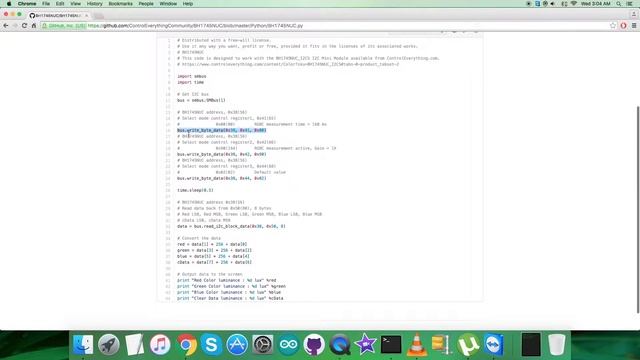640x360 pixels.
Task: Click the Chrome home button
Action: pyautogui.click(x=34, y=25)
